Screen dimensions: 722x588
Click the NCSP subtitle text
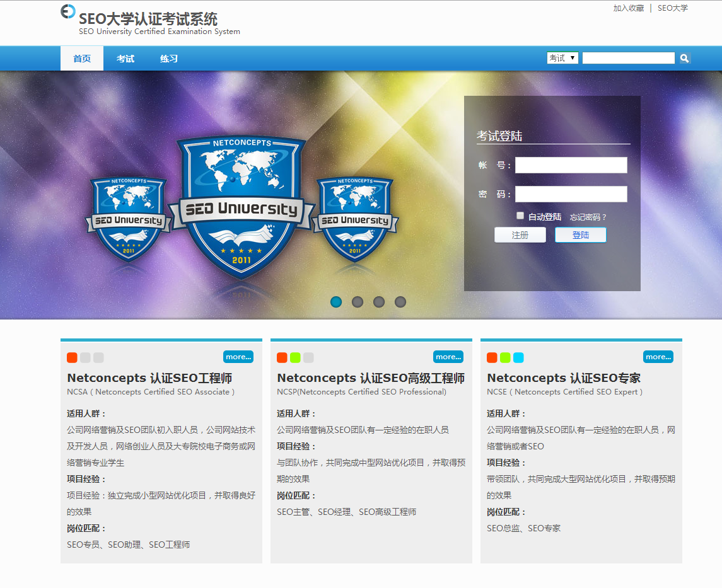click(x=361, y=392)
